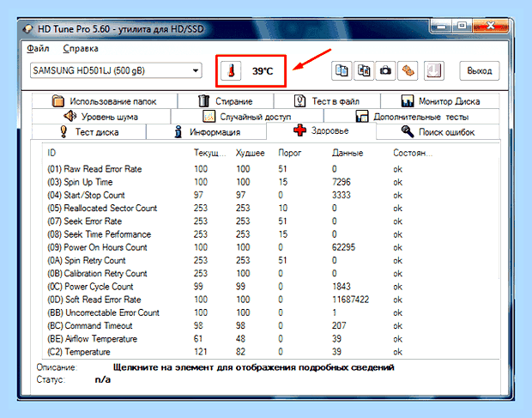
Task: Minimize the HD Tune Pro window
Action: click(441, 26)
